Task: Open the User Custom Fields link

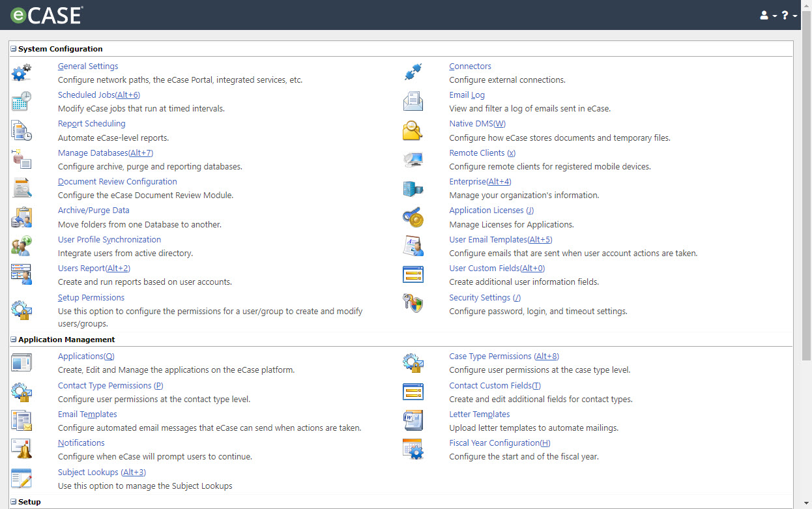Action: coord(497,269)
